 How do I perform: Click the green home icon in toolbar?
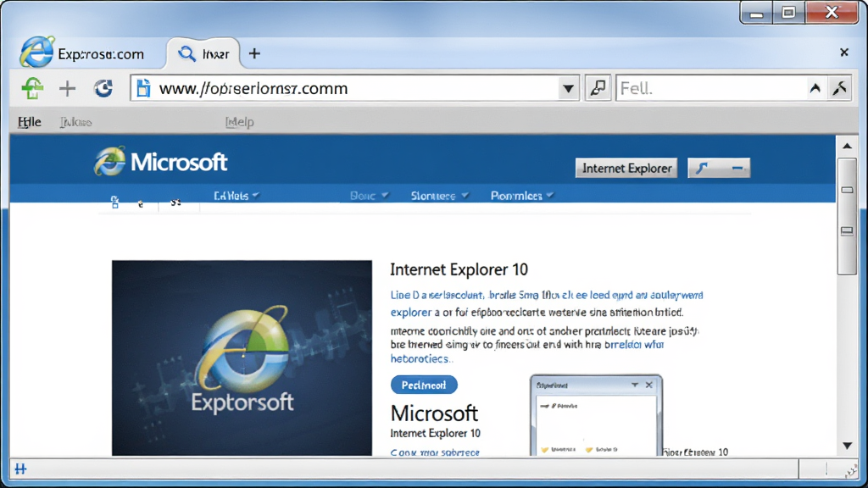pos(33,88)
